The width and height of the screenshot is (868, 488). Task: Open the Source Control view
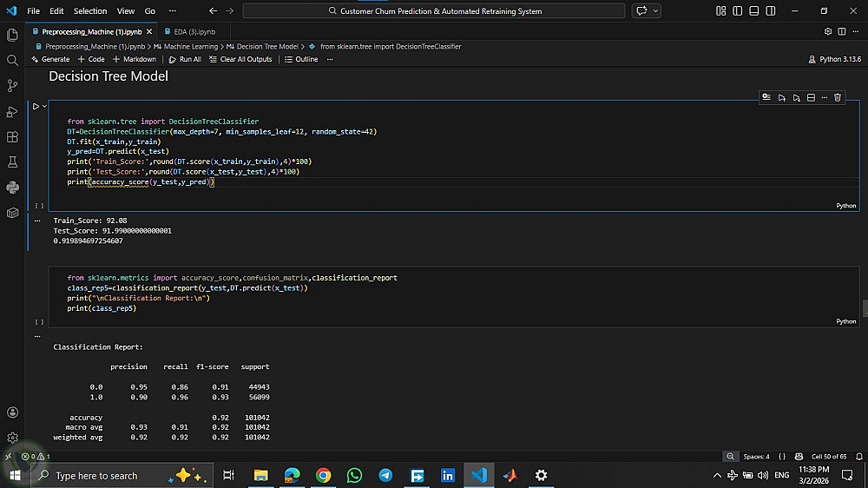coord(12,85)
